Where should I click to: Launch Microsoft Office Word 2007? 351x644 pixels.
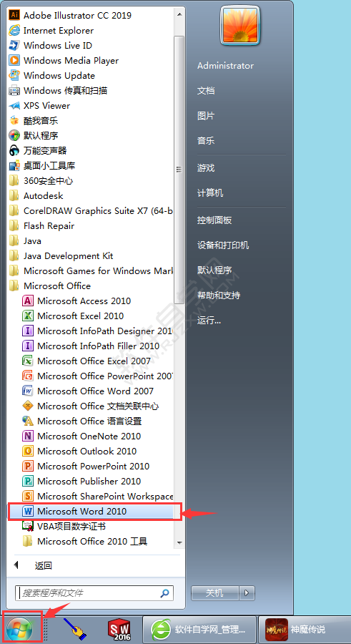click(88, 391)
